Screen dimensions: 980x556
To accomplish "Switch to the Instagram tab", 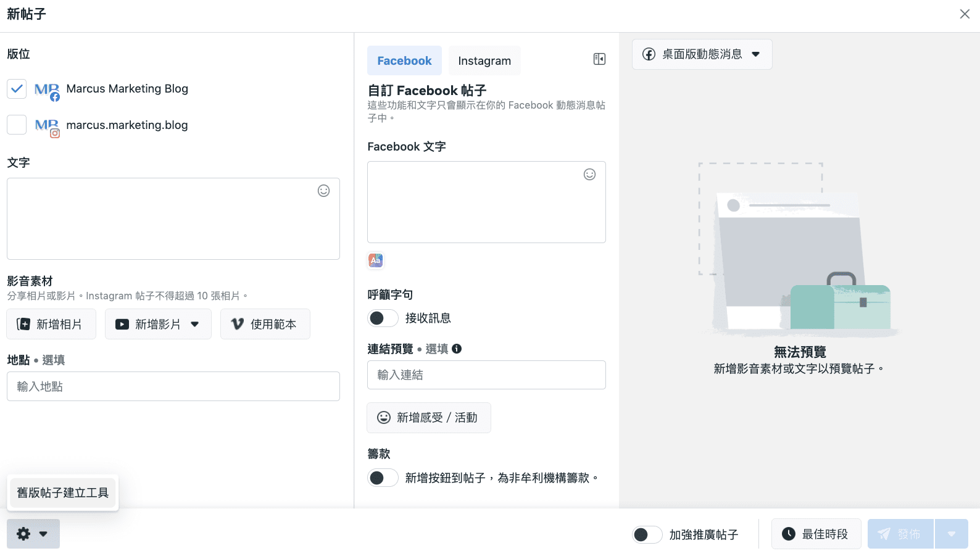I will coord(484,60).
